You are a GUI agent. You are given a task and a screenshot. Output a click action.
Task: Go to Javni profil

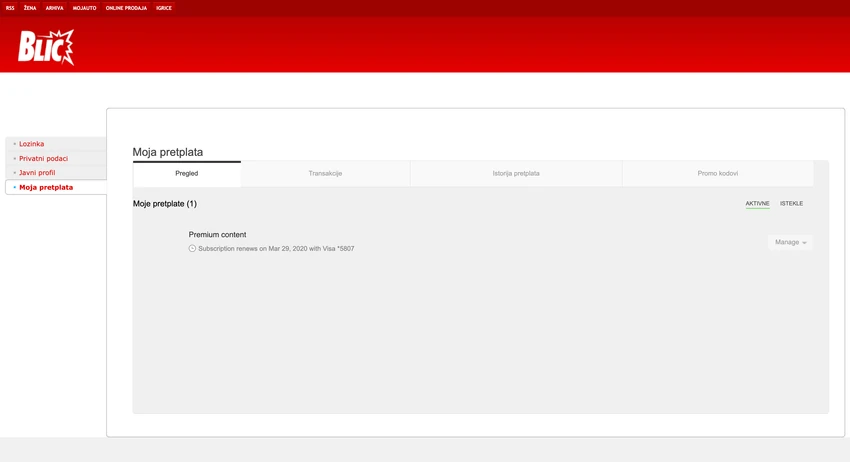37,172
